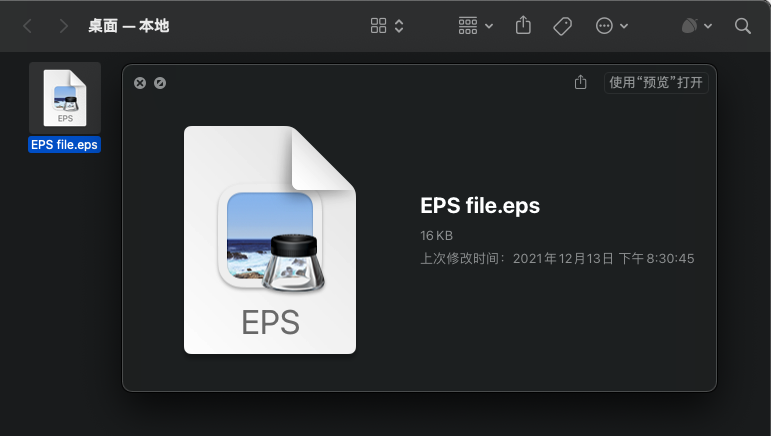Screen dimensions: 771x436
Task: Go forward in Finder navigation
Action: click(63, 26)
